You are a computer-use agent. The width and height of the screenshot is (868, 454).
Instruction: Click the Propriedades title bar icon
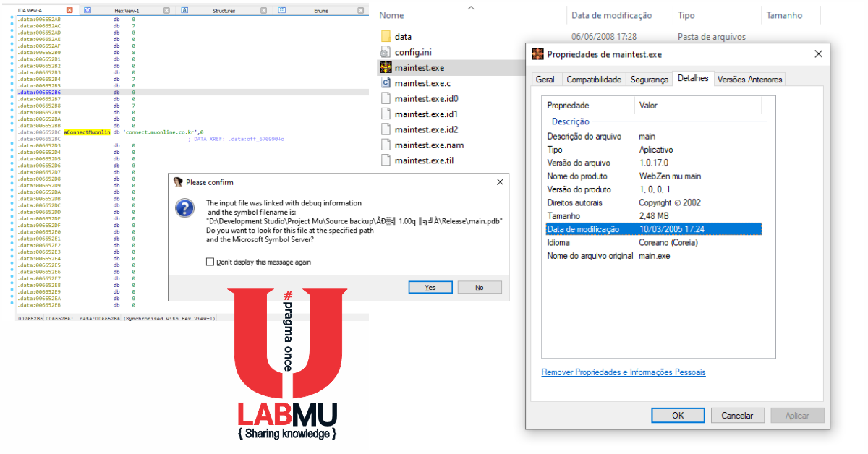pos(537,53)
